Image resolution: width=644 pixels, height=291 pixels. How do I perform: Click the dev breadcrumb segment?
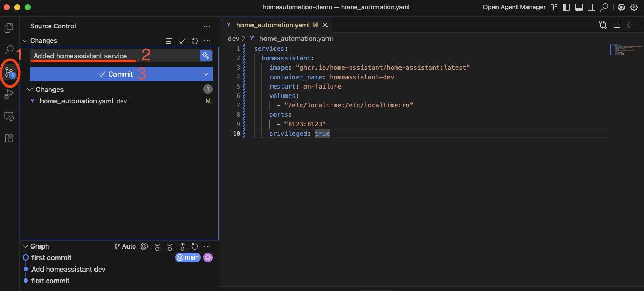[234, 38]
